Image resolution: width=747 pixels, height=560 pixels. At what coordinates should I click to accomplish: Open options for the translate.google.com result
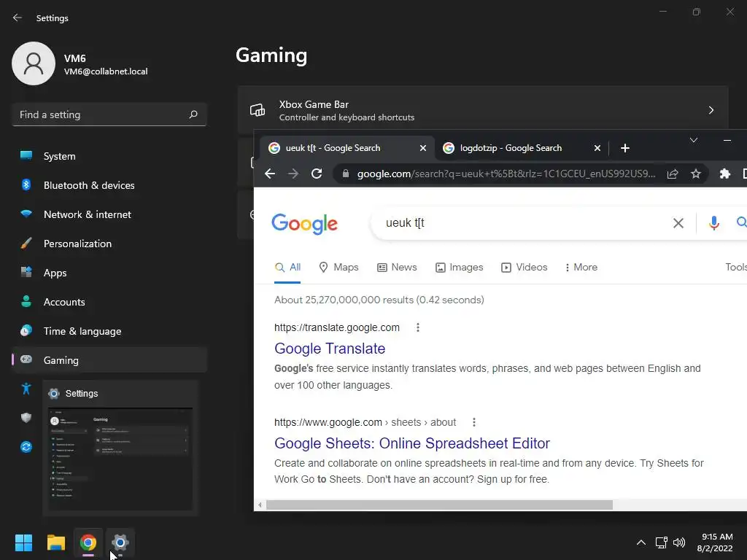(418, 327)
